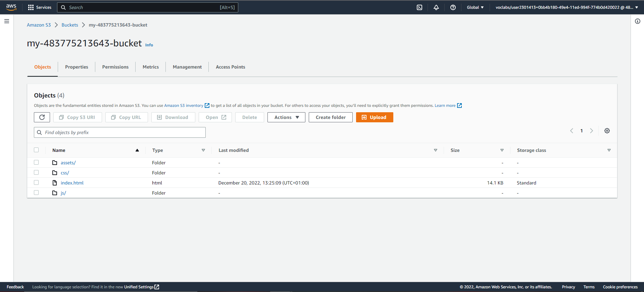644x292 pixels.
Task: Click the assets folder icon
Action: [55, 163]
